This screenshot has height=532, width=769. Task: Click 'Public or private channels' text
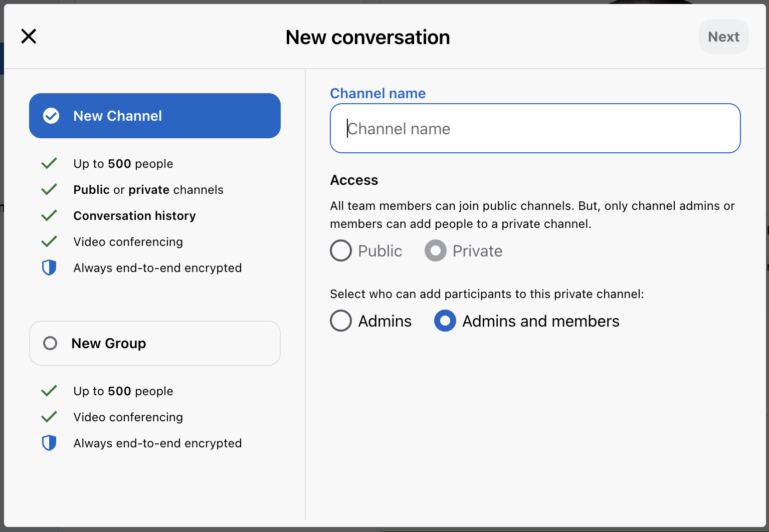148,189
